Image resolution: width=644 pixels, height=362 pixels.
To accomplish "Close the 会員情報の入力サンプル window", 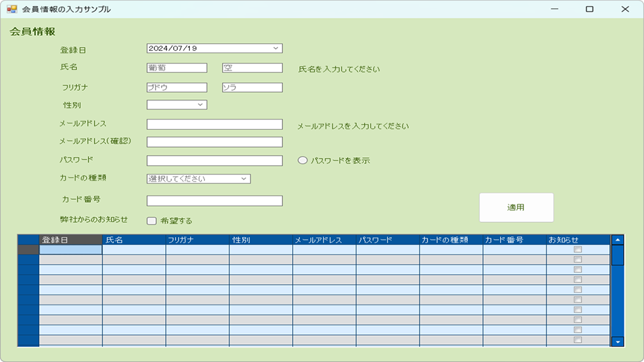I will (x=625, y=9).
